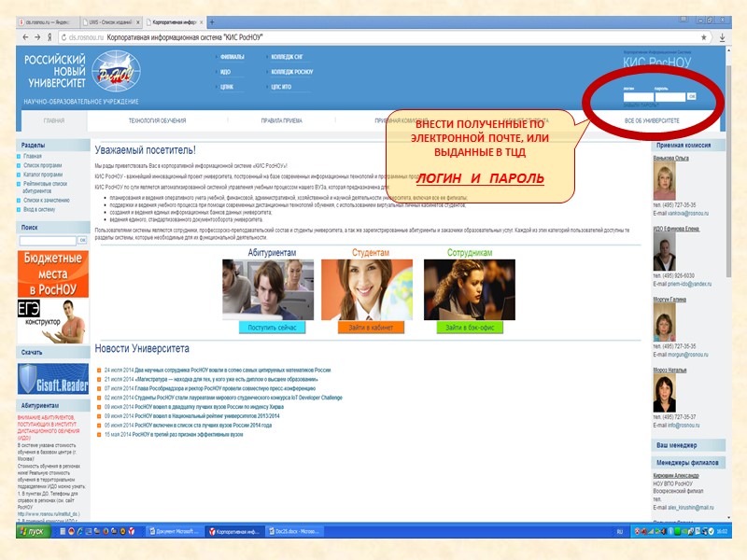The height and width of the screenshot is (560, 747).
Task: Open a new browser tab with plus
Action: 212,22
